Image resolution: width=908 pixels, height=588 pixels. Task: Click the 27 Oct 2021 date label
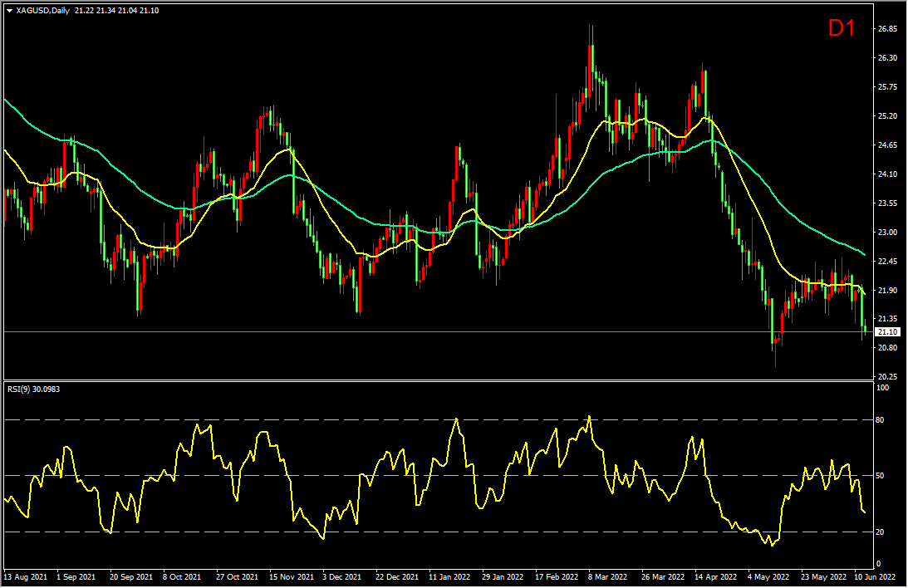coord(237,577)
